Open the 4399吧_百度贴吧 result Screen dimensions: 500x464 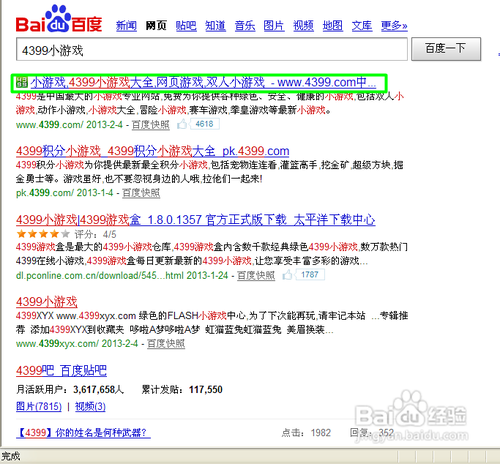tap(61, 371)
